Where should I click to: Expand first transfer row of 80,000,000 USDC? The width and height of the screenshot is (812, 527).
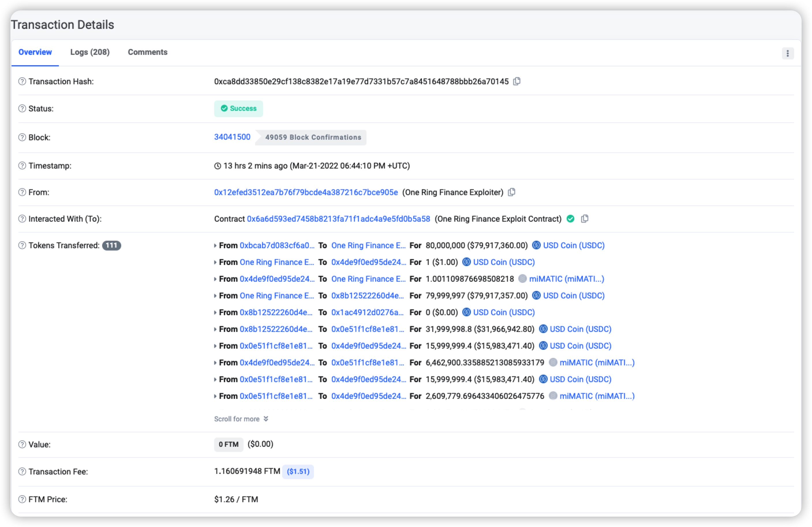pyautogui.click(x=215, y=246)
